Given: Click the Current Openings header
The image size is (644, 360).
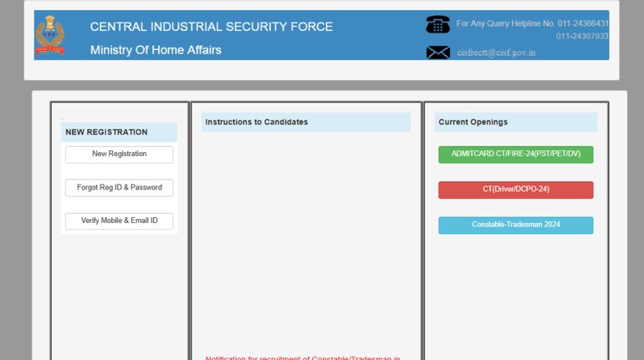Looking at the screenshot, I should 473,122.
